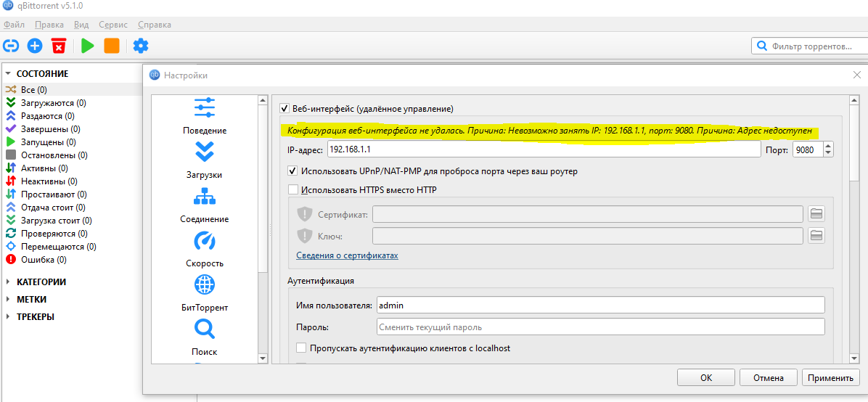Toggle UPnP/NAT-PMP port forwarding checkbox
This screenshot has height=402, width=868.
(x=293, y=171)
